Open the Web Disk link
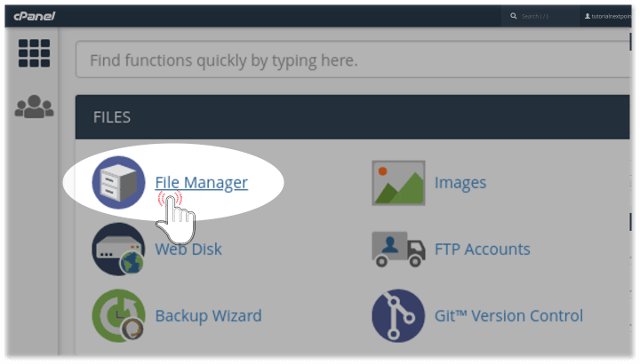The width and height of the screenshot is (640, 364). coord(188,249)
